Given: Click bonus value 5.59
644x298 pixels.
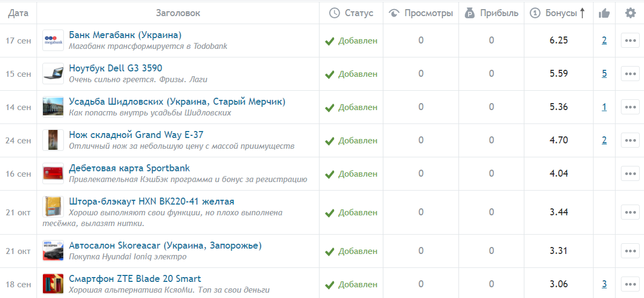Looking at the screenshot, I should pos(559,74).
